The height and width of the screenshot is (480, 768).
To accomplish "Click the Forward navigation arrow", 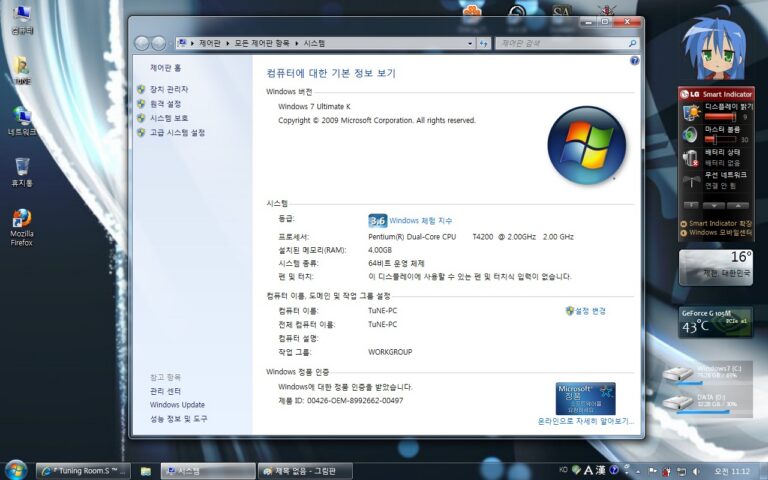I will tap(159, 43).
